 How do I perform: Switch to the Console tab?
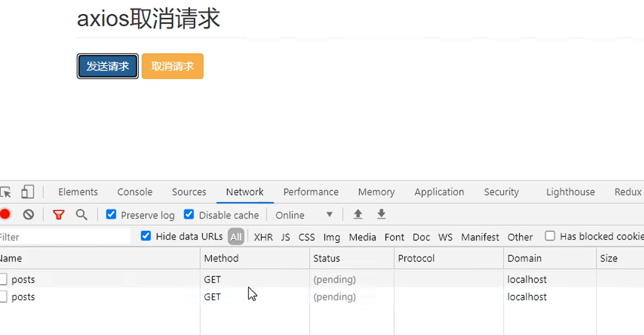134,192
